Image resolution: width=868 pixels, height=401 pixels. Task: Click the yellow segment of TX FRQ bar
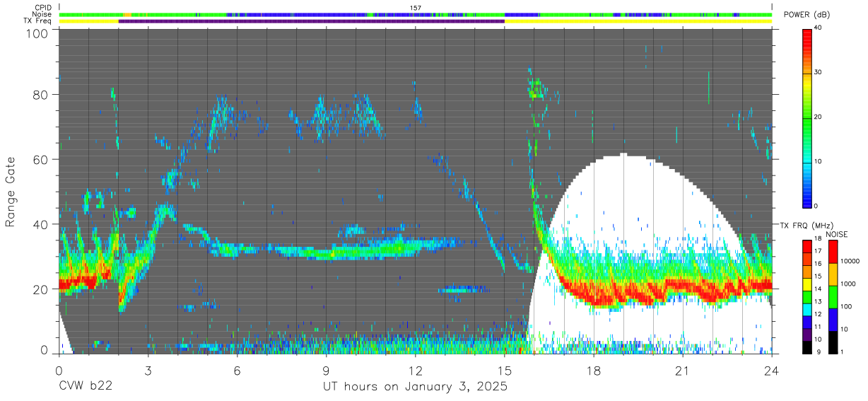(x=807, y=284)
